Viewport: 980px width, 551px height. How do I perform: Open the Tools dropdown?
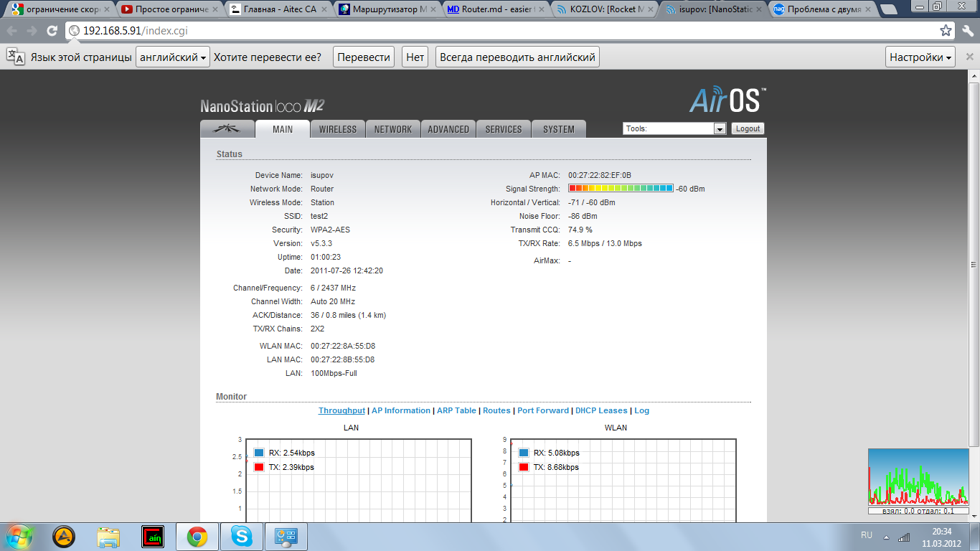[x=675, y=128]
